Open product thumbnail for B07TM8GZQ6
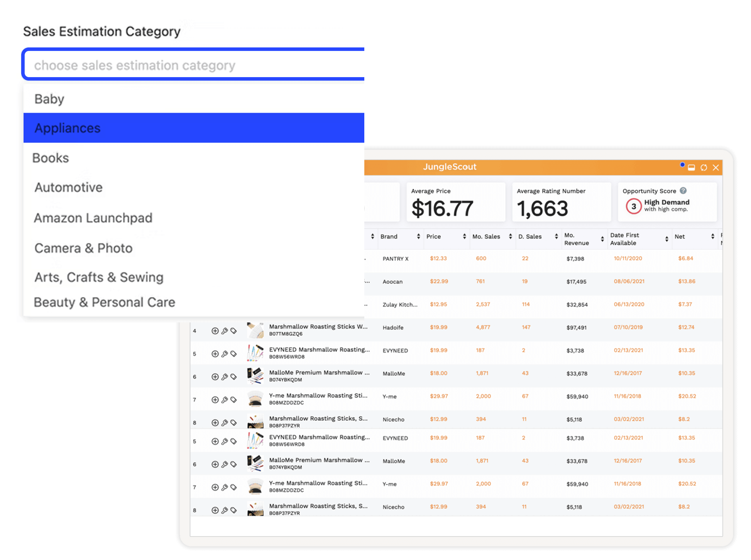 pos(255,331)
